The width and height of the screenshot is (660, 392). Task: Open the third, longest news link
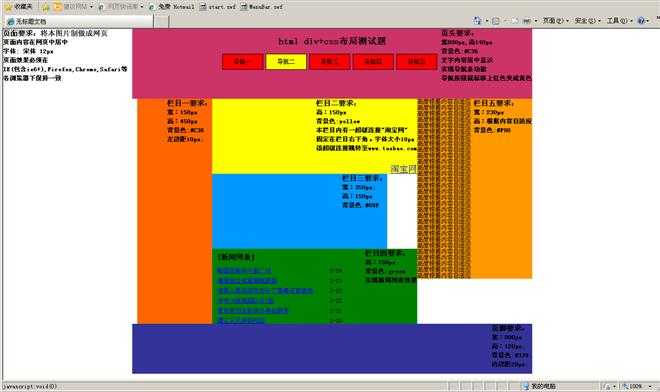tap(265, 291)
